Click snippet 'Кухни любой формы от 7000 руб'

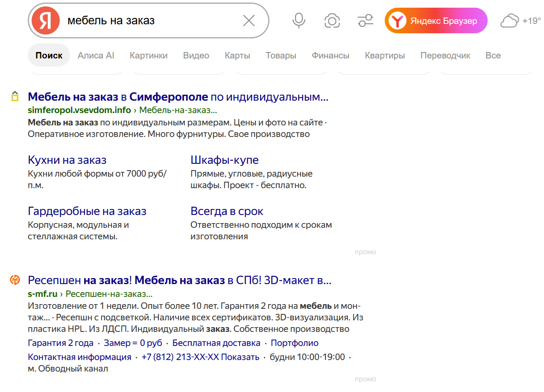coord(97,180)
